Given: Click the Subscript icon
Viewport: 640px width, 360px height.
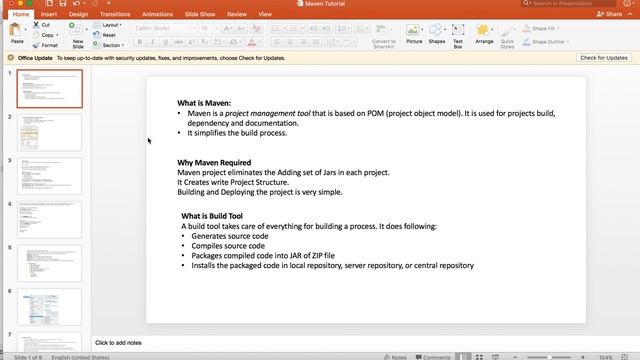Looking at the screenshot, I should tap(204, 42).
